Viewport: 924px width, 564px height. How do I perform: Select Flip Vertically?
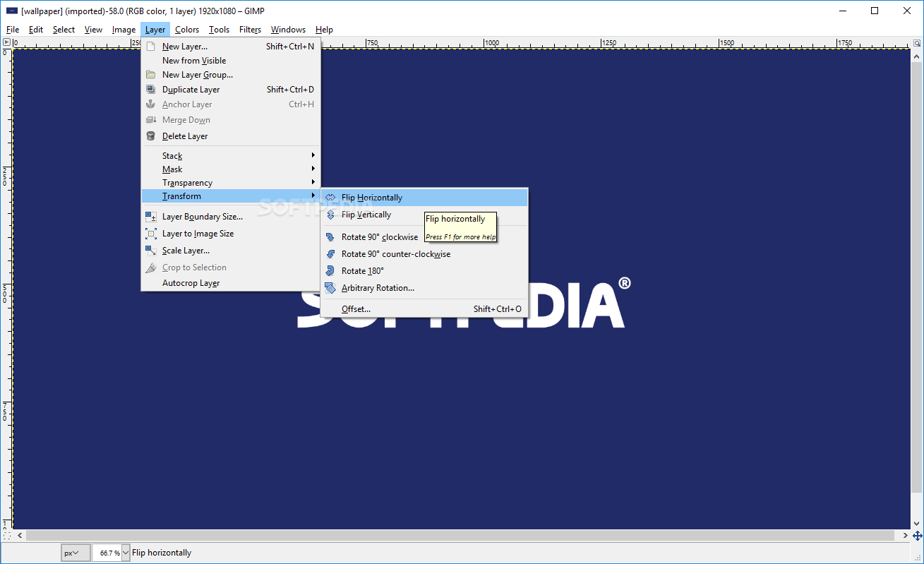[x=424, y=215]
